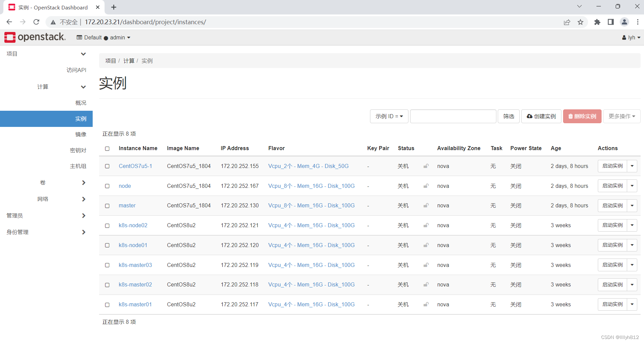Open actions dropdown arrow for k8s-node02
Screen dimensions: 644x343
(632, 225)
